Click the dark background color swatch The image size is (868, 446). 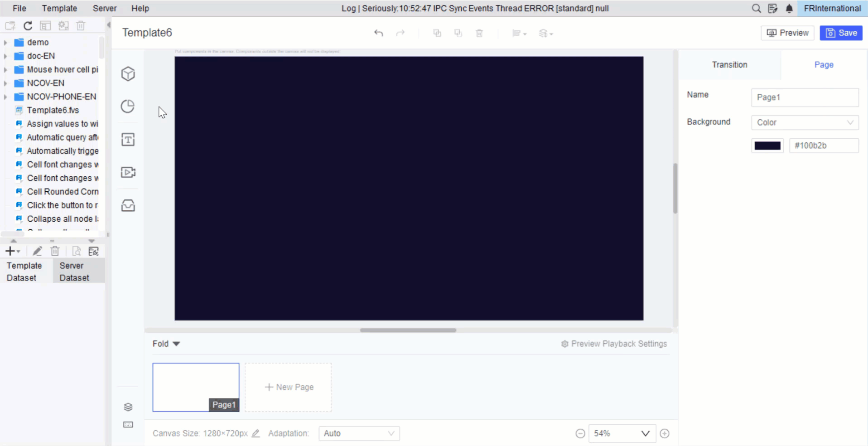pos(767,145)
